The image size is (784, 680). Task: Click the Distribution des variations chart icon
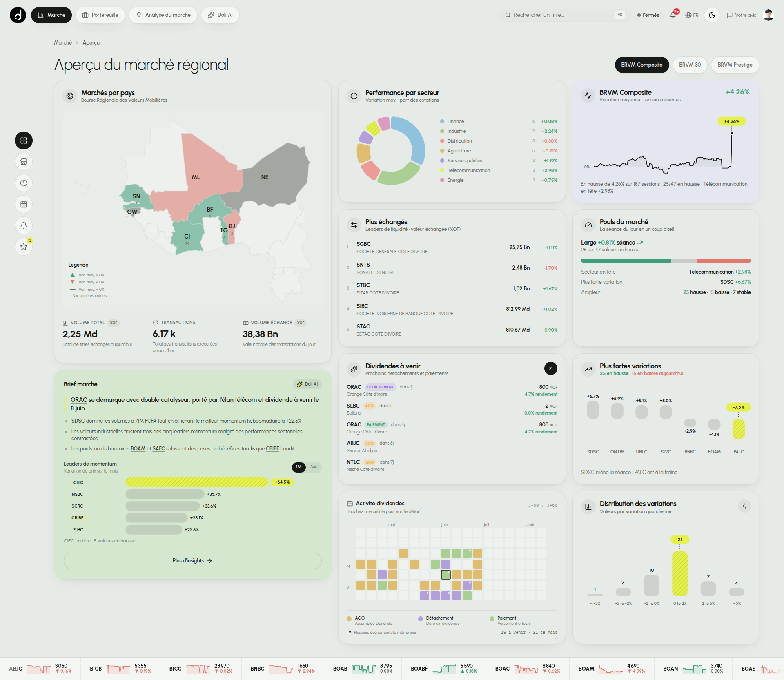click(x=588, y=507)
